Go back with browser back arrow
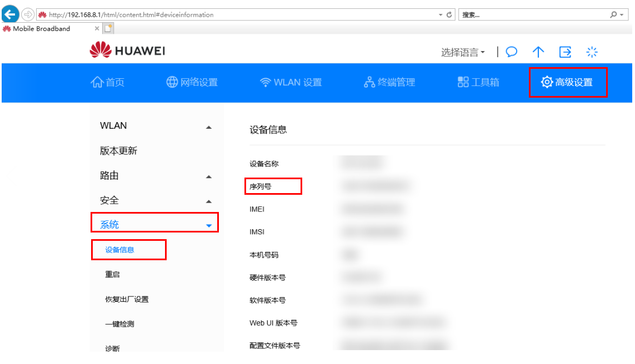Viewport: 635px width, 364px height. [11, 14]
